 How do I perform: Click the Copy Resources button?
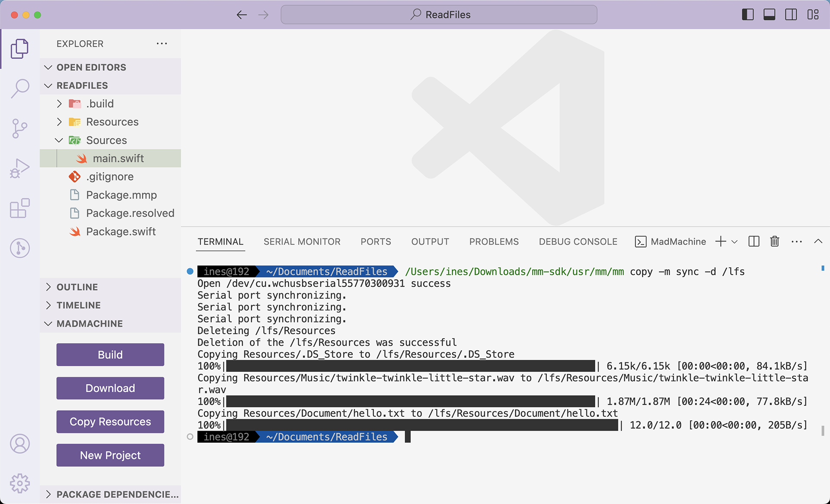[x=110, y=422]
